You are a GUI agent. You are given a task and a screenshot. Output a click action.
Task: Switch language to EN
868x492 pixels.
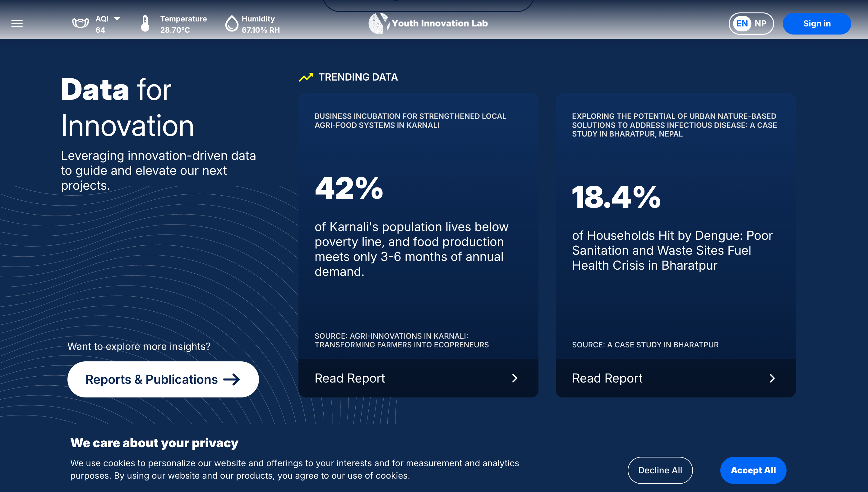click(742, 23)
